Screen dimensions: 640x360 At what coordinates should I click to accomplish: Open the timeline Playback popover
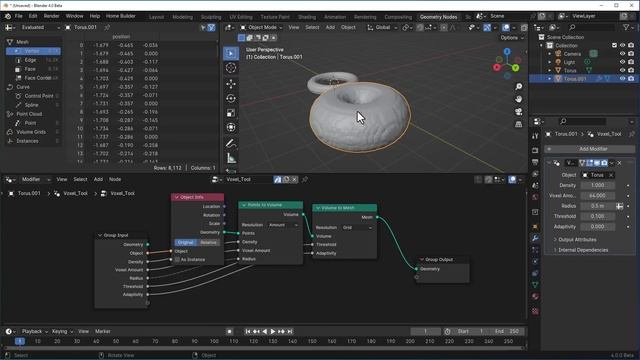(x=34, y=331)
